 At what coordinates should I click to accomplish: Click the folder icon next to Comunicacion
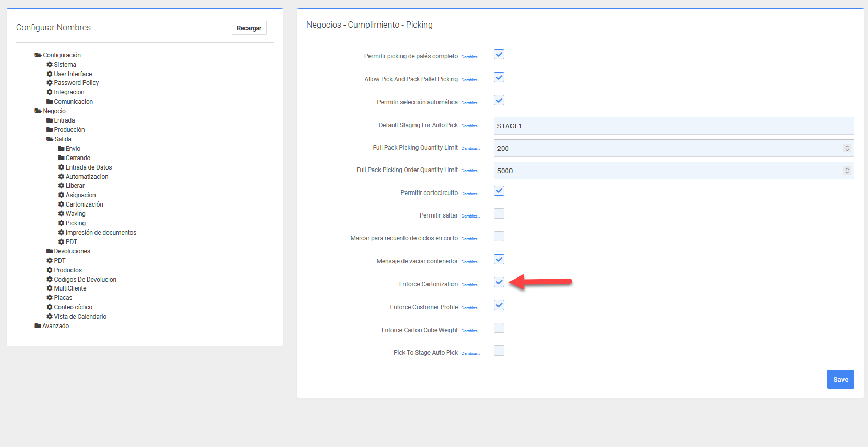point(50,102)
